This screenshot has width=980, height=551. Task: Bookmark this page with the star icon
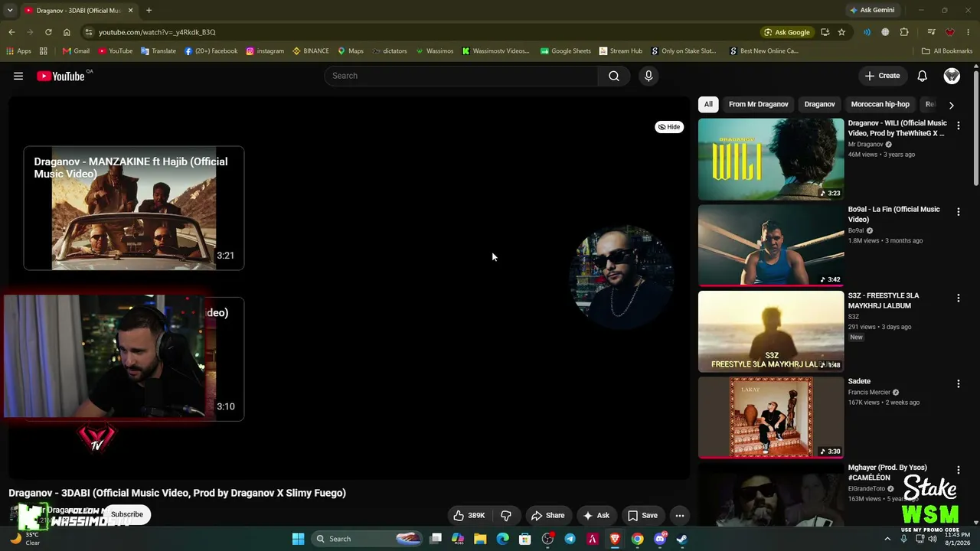[x=841, y=32]
